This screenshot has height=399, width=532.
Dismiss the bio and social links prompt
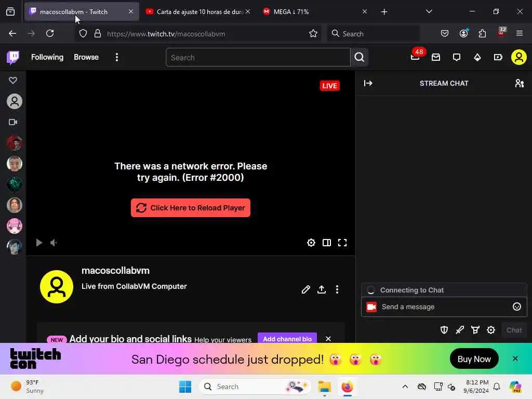pyautogui.click(x=328, y=339)
